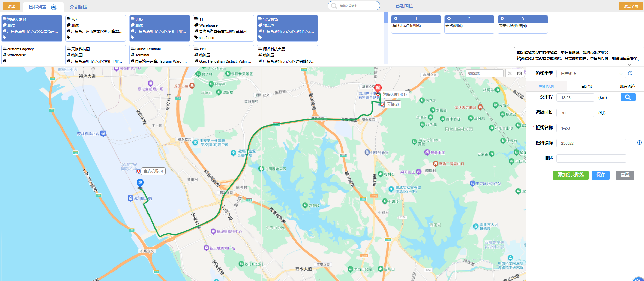644x281 pixels.
Task: Deselect the 宝安机场 fence card
Action: coord(287,28)
